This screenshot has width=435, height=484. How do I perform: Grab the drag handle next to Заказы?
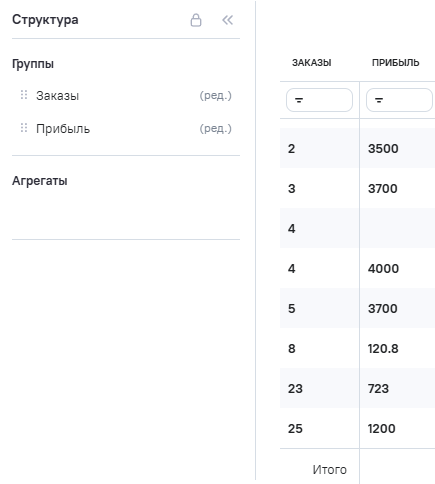[x=24, y=95]
